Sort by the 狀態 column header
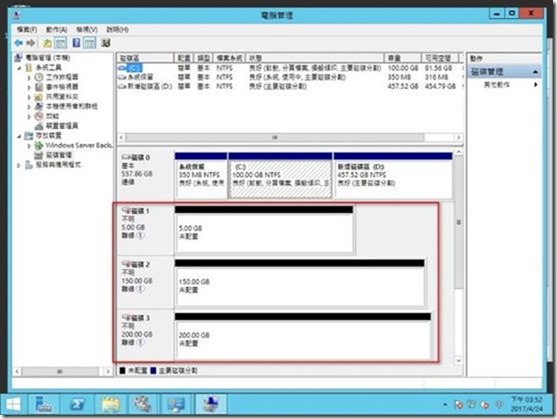This screenshot has width=557, height=419. click(315, 58)
